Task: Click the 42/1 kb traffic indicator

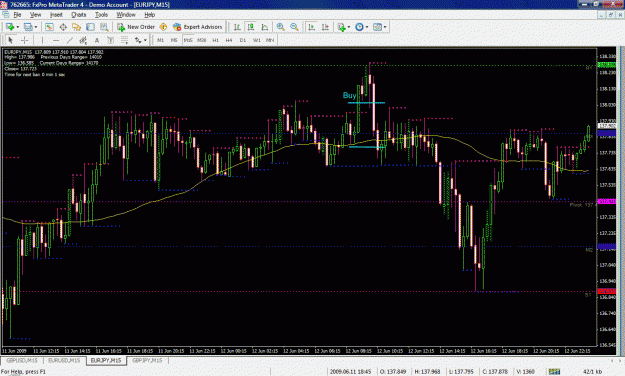Action: [592, 372]
